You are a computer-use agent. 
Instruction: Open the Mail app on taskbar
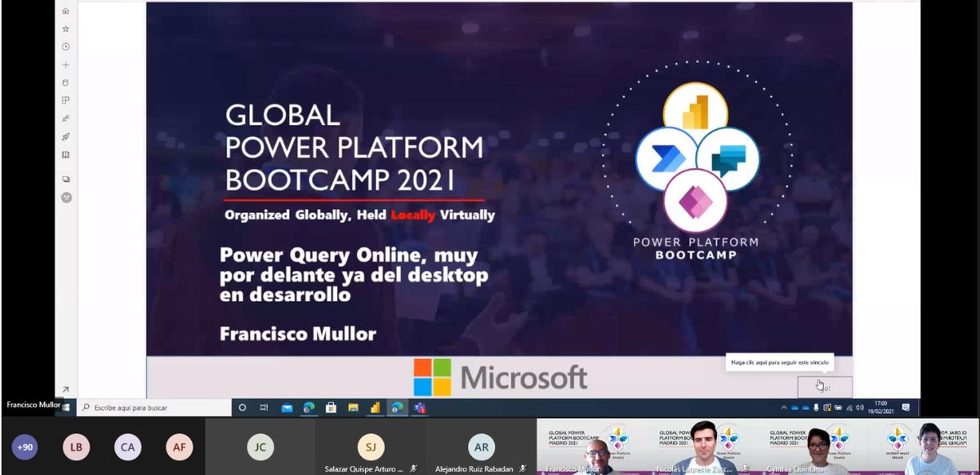[x=287, y=407]
